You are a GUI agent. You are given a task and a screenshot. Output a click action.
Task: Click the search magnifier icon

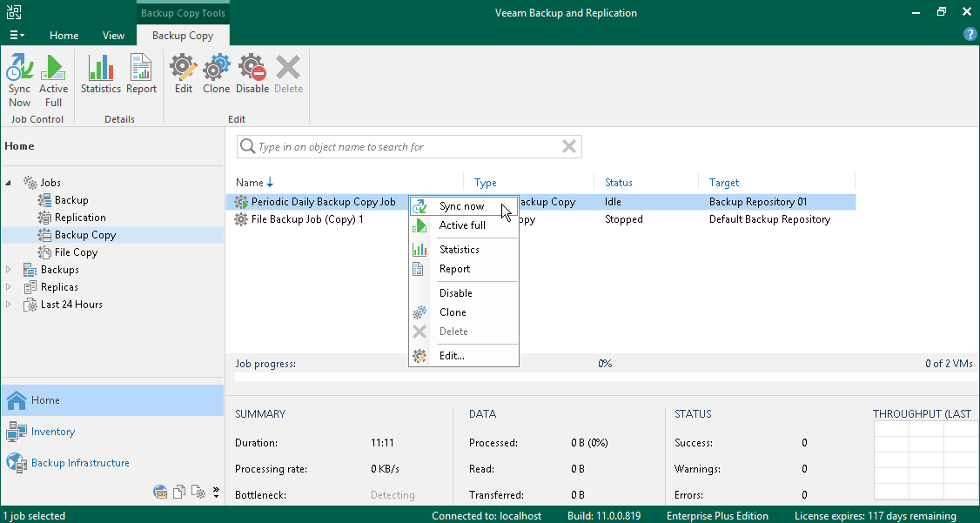[x=247, y=147]
